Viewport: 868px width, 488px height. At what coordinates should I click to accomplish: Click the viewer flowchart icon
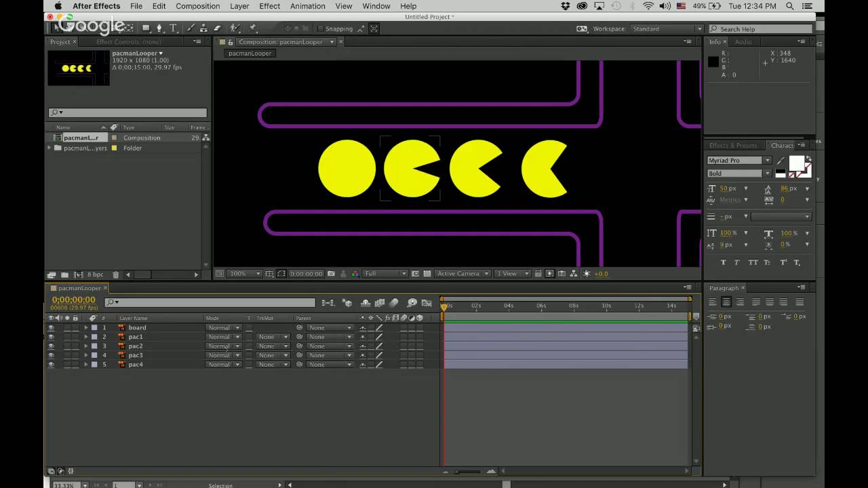click(x=574, y=274)
